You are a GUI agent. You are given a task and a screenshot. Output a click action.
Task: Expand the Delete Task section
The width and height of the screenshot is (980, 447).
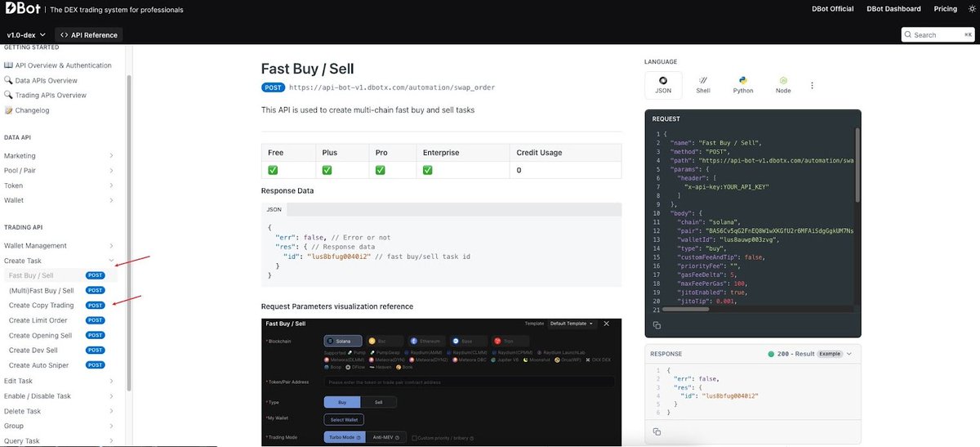point(59,411)
